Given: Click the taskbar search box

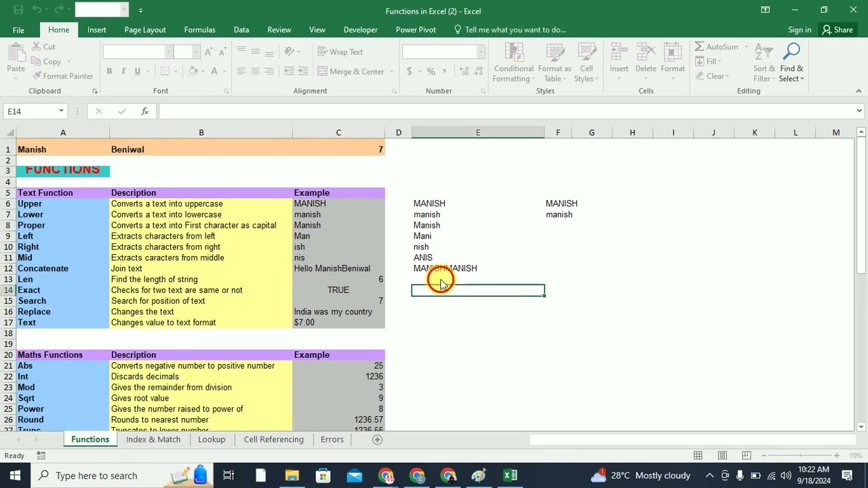Looking at the screenshot, I should [122, 476].
